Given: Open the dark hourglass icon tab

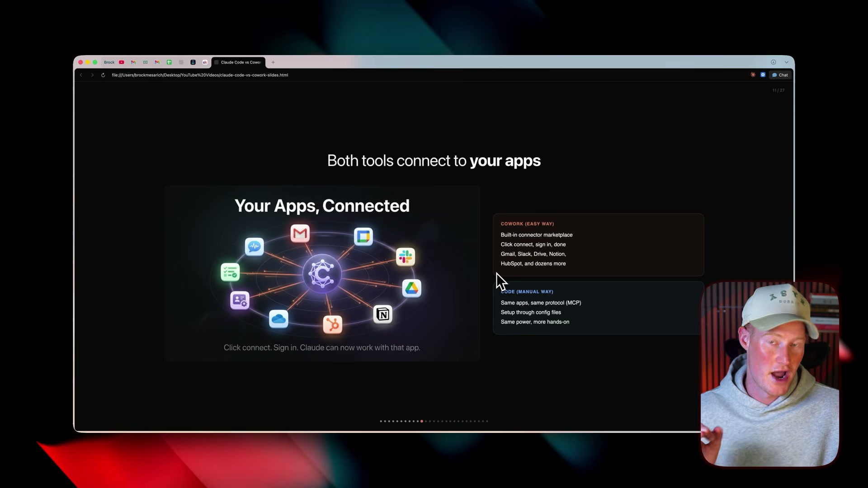Looking at the screenshot, I should pyautogui.click(x=193, y=62).
